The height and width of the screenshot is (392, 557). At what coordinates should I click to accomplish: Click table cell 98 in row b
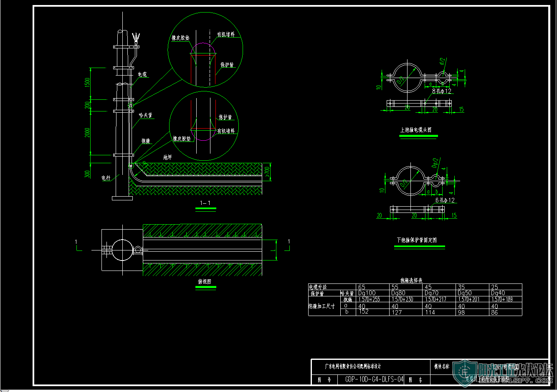(x=461, y=312)
